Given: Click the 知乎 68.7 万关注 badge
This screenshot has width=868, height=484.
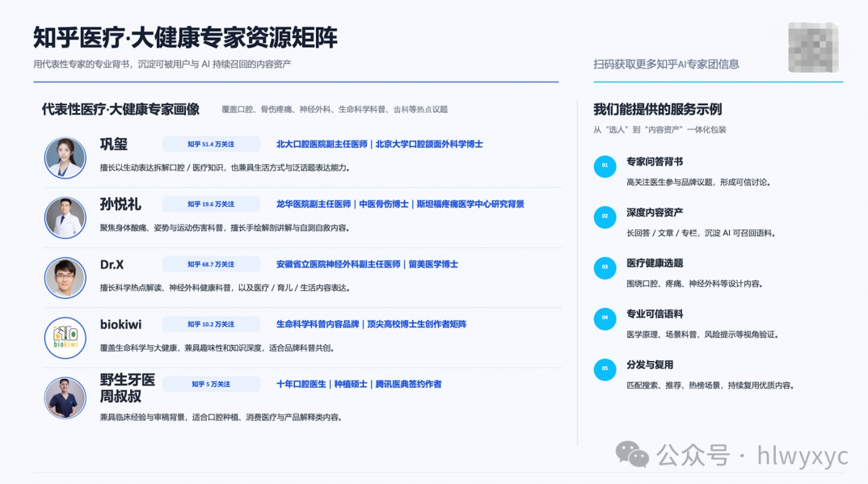Looking at the screenshot, I should click(x=211, y=264).
